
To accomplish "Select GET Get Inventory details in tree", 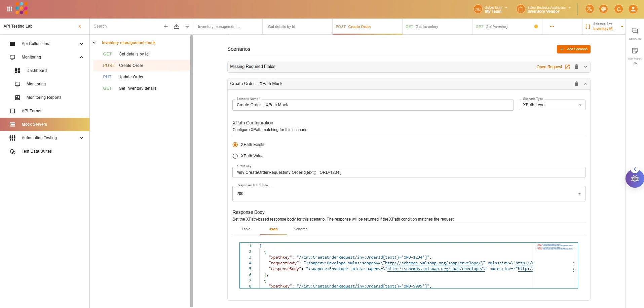I will [141, 88].
